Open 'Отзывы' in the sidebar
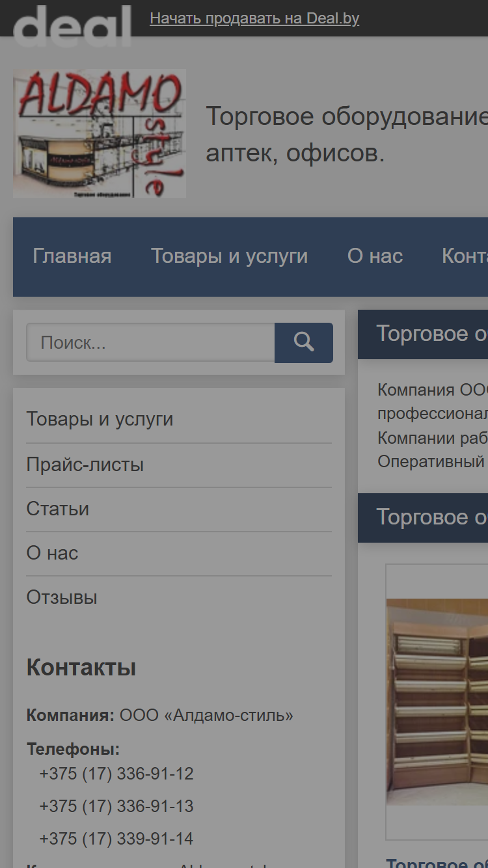 point(62,597)
